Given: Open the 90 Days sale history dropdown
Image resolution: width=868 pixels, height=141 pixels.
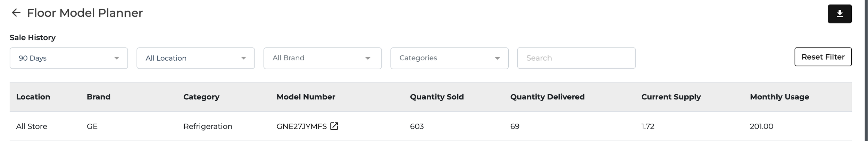Looking at the screenshot, I should [69, 58].
